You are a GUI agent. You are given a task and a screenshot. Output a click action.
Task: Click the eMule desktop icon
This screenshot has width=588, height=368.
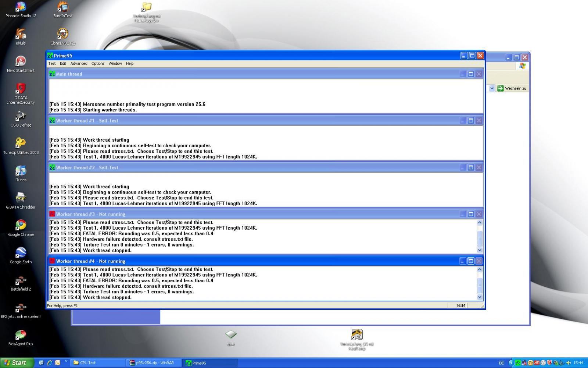coord(21,37)
